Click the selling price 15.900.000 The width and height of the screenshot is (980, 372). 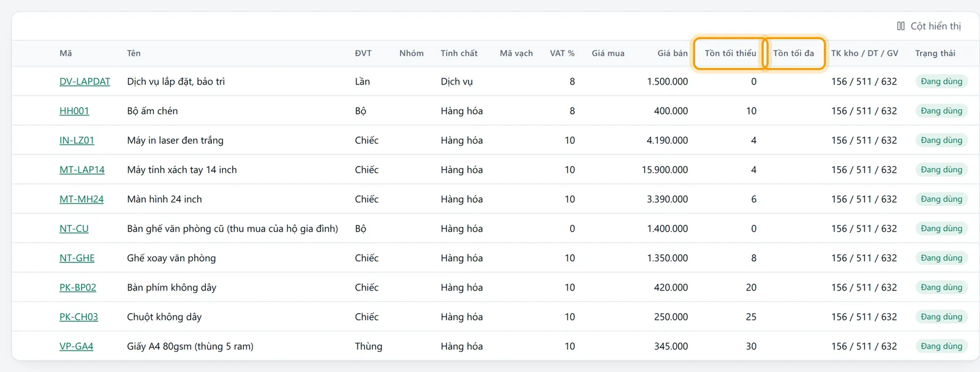pos(665,170)
